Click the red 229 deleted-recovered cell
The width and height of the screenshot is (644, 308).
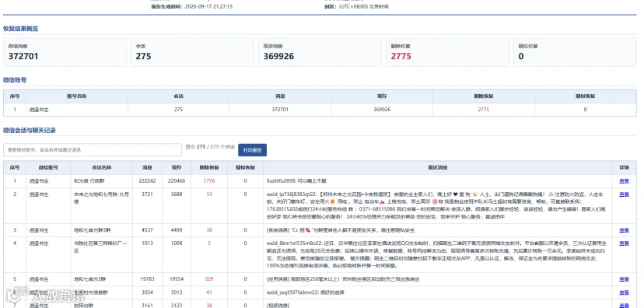[209, 279]
